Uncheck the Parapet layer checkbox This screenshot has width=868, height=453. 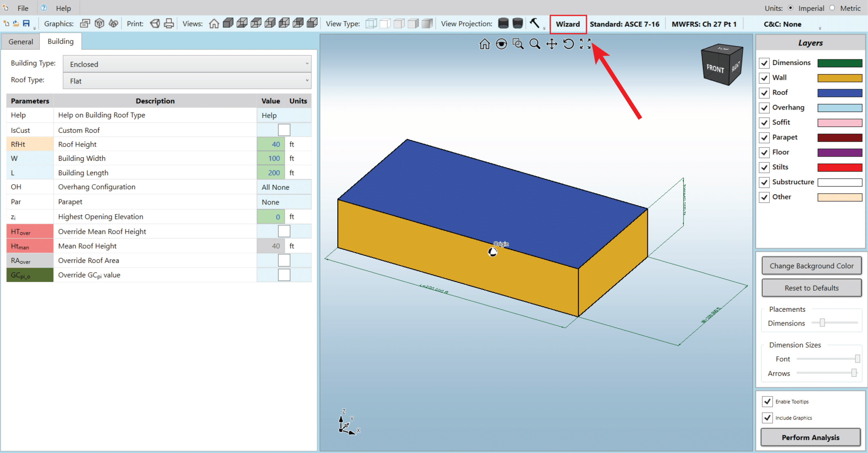764,138
